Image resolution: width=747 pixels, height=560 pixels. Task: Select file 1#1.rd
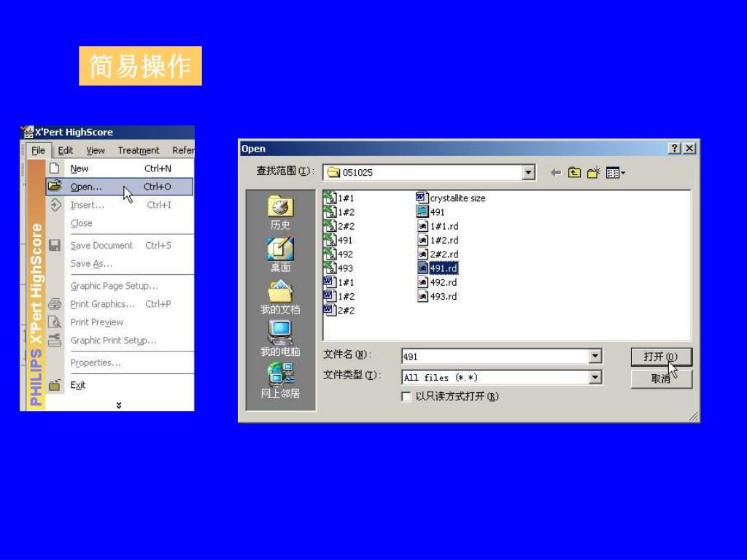(x=438, y=226)
